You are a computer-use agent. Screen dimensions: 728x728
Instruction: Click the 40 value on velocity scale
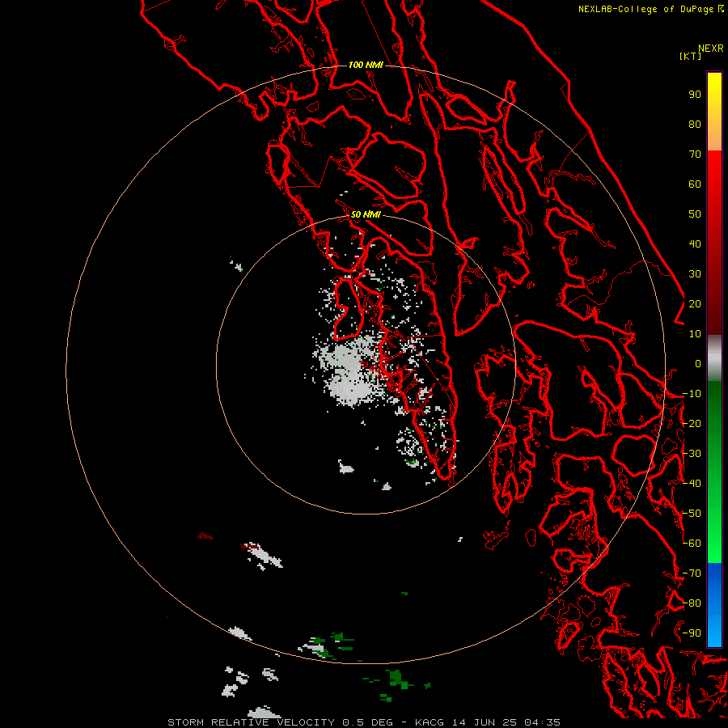[x=695, y=244]
